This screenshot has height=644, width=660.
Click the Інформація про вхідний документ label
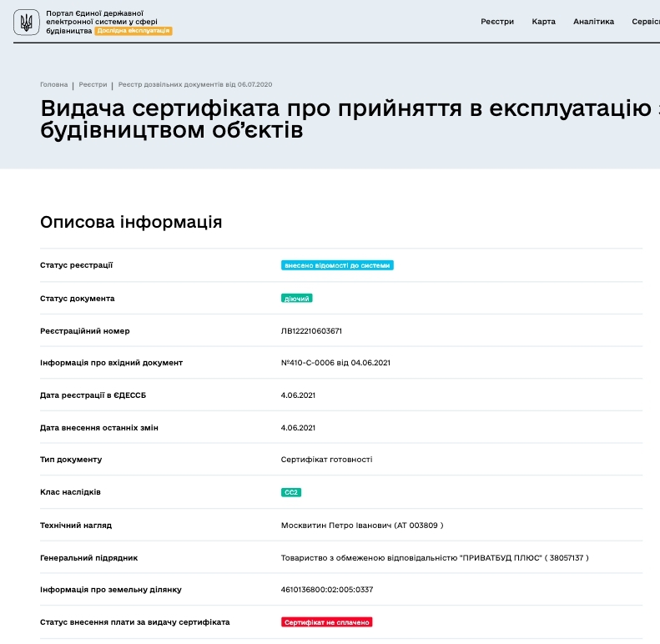click(111, 363)
